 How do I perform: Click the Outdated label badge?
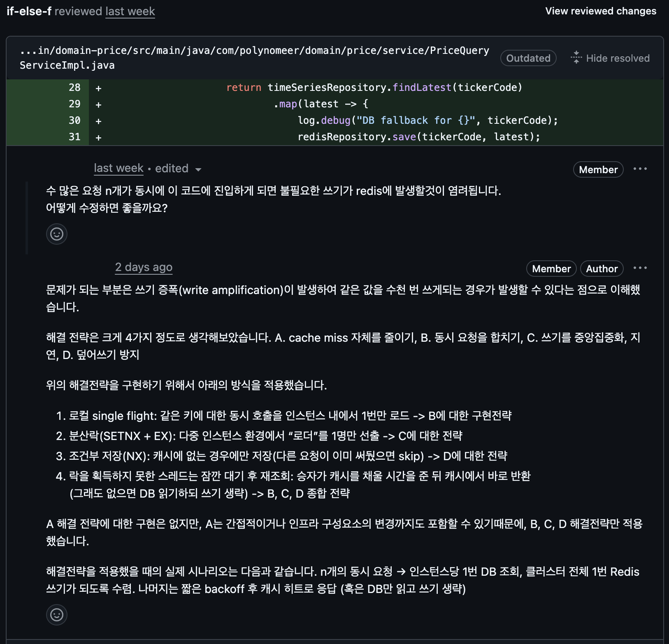tap(528, 58)
